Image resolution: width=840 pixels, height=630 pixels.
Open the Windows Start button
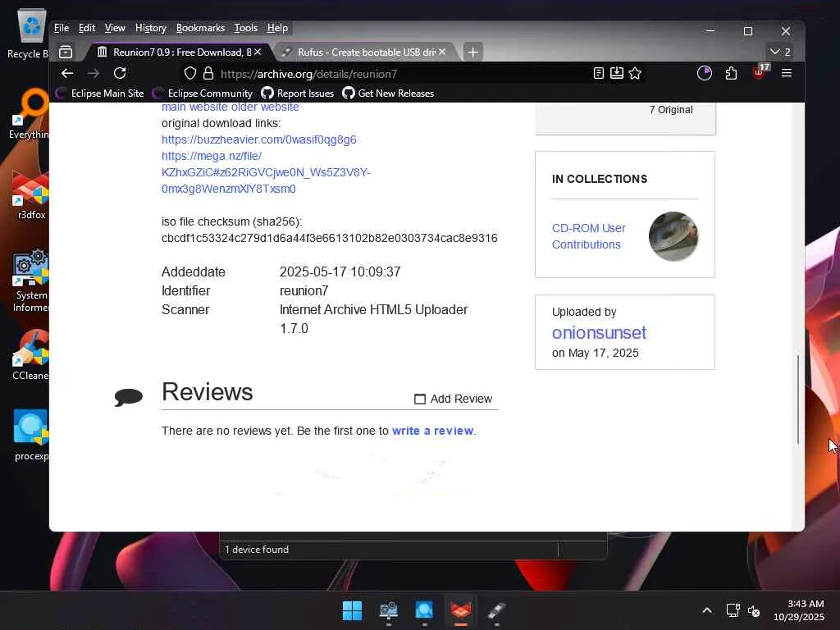click(x=353, y=610)
